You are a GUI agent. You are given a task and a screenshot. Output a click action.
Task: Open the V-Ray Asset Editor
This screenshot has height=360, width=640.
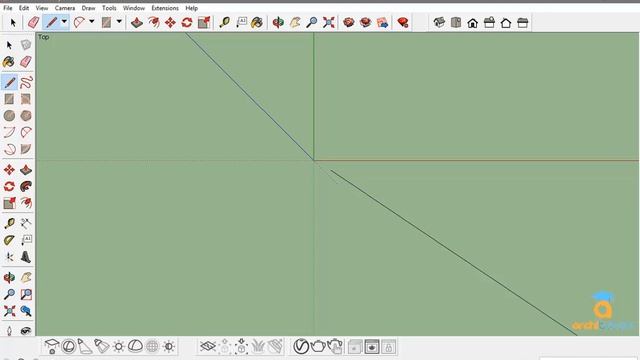(301, 347)
